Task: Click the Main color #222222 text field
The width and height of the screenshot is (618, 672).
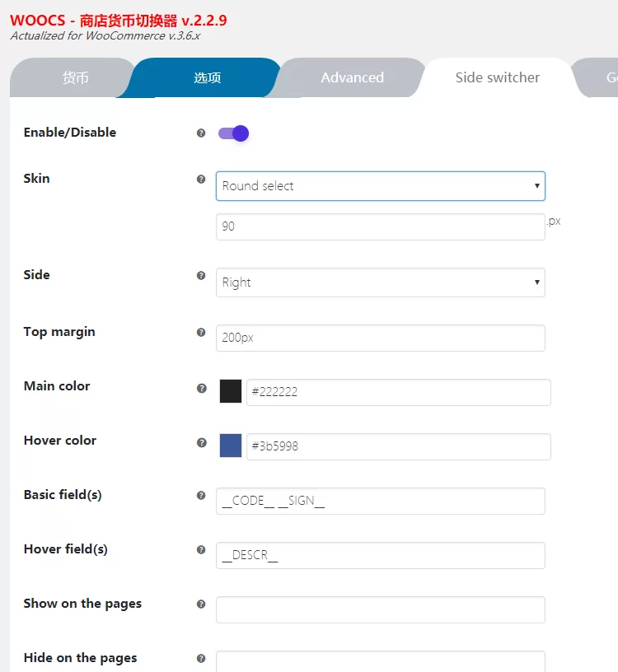Action: [399, 392]
